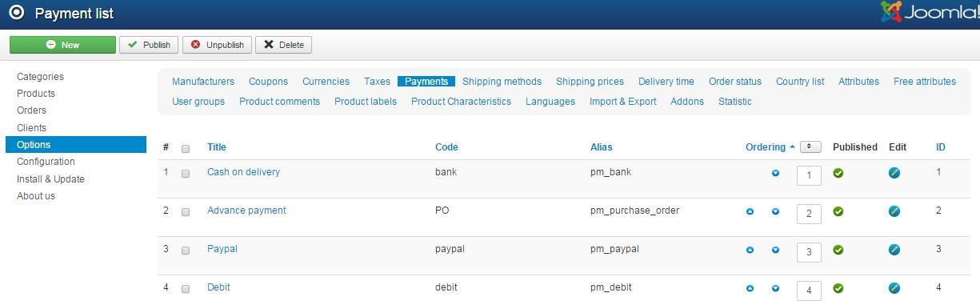Open the Currencies tab
This screenshot has height=305, width=980.
click(x=326, y=82)
